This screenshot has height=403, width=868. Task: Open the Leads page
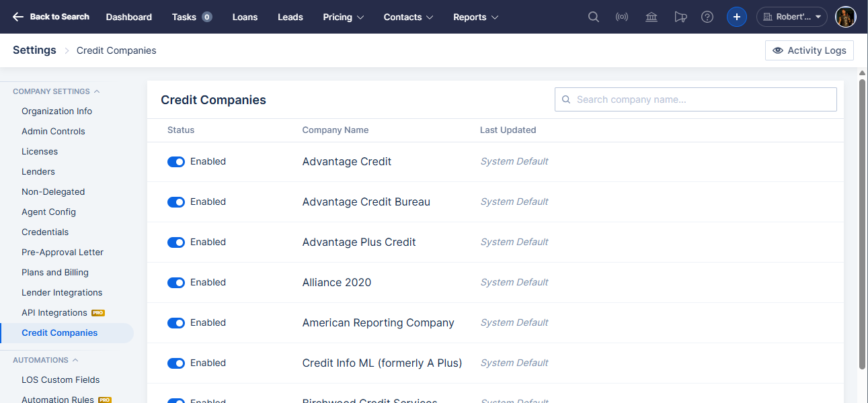click(x=290, y=17)
